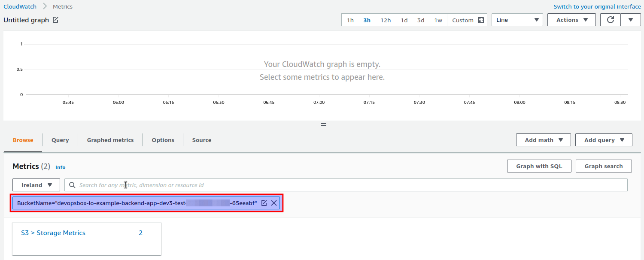
Task: Click the magnifier icon in the metrics search bar
Action: (72, 185)
